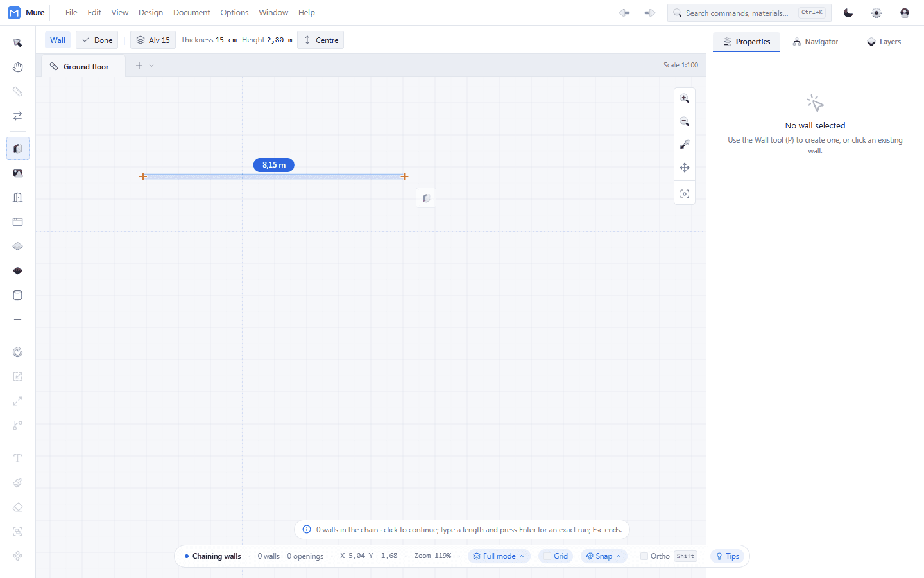Screen dimensions: 924x578
Task: Click the four-way pan arrows on the canvas
Action: (x=685, y=168)
